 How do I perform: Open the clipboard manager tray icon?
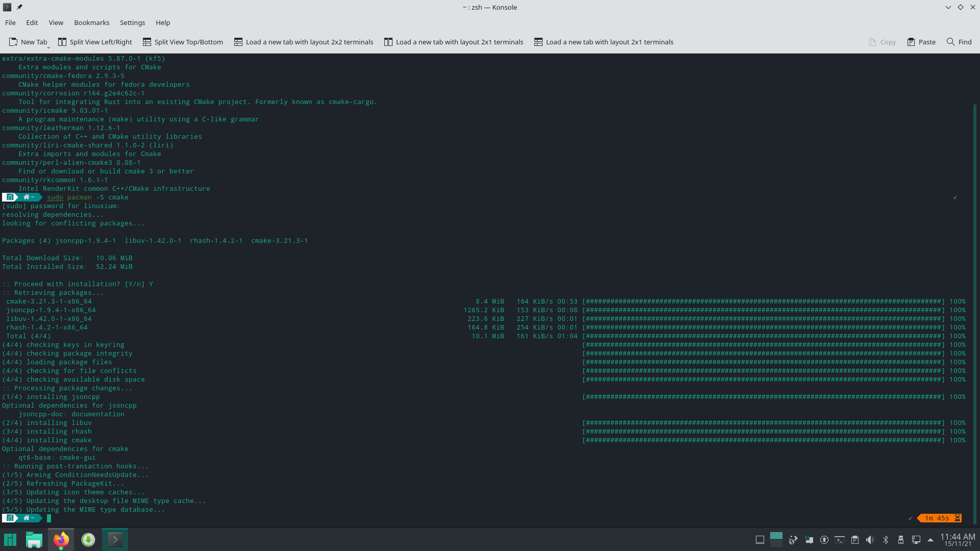pos(854,540)
